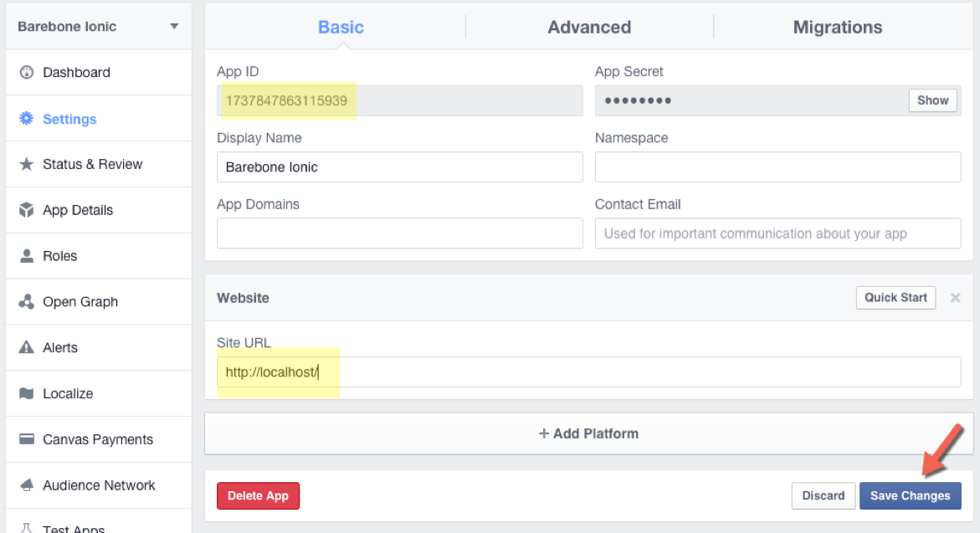The width and height of the screenshot is (980, 533).
Task: Click Add Platform button
Action: (x=588, y=433)
